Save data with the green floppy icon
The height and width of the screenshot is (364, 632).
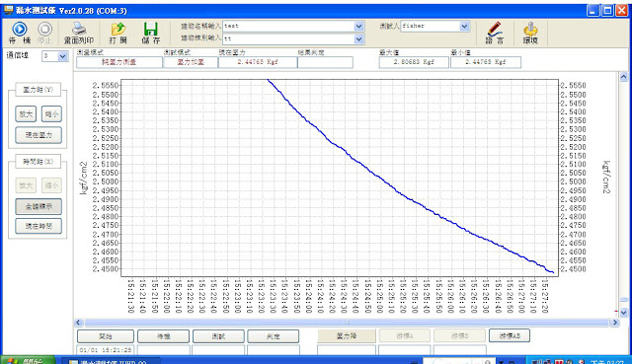(x=150, y=29)
